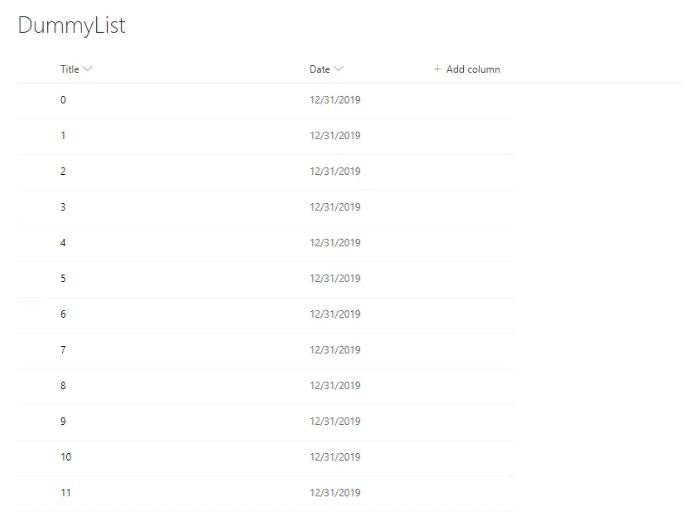This screenshot has width=683, height=520.
Task: Open list item titled 7
Action: [63, 350]
